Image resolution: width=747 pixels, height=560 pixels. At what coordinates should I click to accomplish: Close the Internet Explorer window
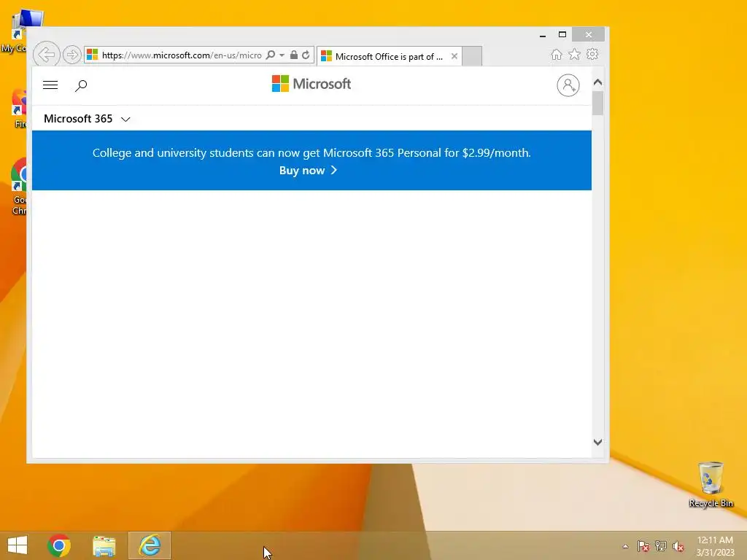(x=589, y=35)
